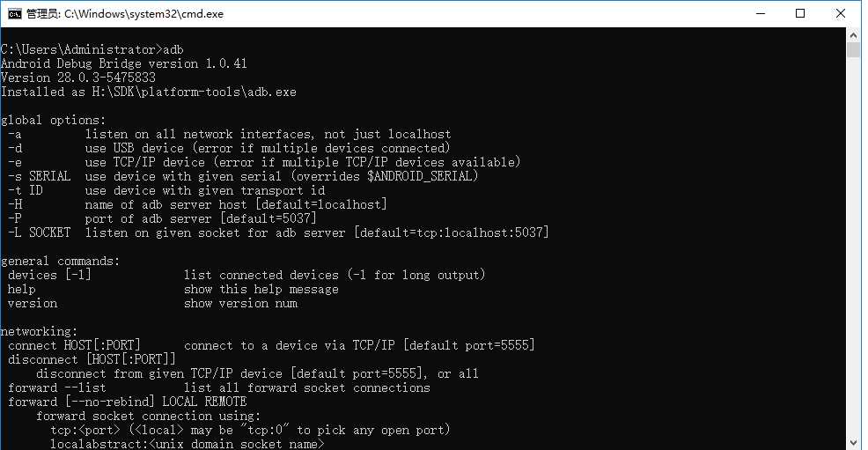Image resolution: width=868 pixels, height=450 pixels.
Task: Click the 'global options:' heading
Action: pos(53,120)
